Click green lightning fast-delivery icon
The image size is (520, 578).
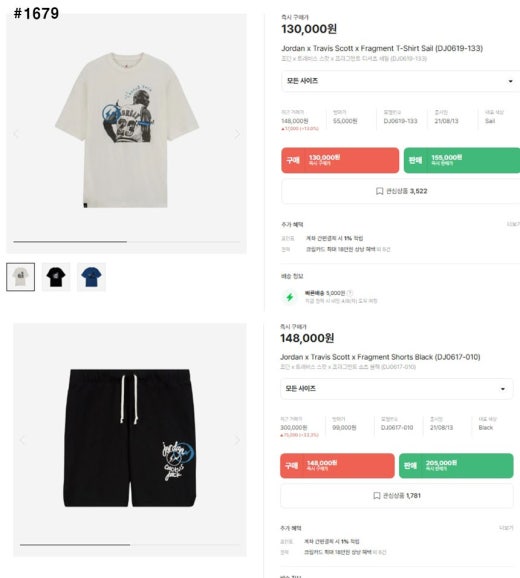click(x=290, y=297)
